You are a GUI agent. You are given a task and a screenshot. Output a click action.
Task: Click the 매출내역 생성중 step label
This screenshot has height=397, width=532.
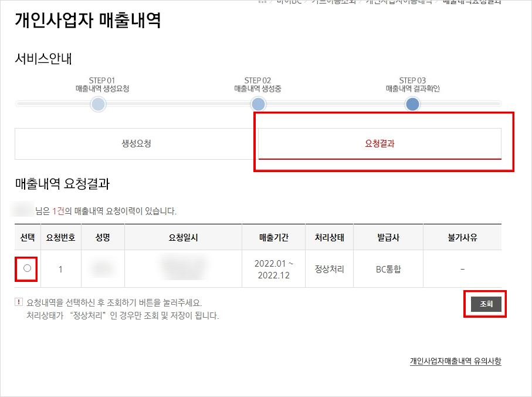click(x=257, y=89)
